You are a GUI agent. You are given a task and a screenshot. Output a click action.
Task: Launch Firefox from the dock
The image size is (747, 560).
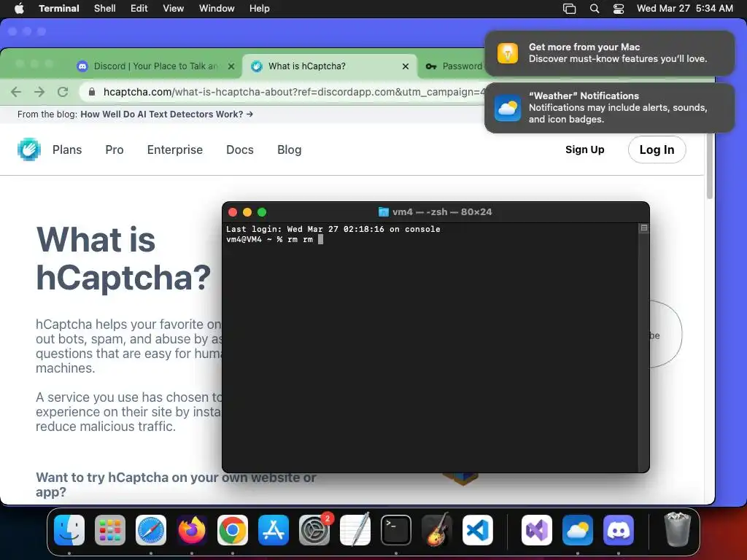pos(192,530)
